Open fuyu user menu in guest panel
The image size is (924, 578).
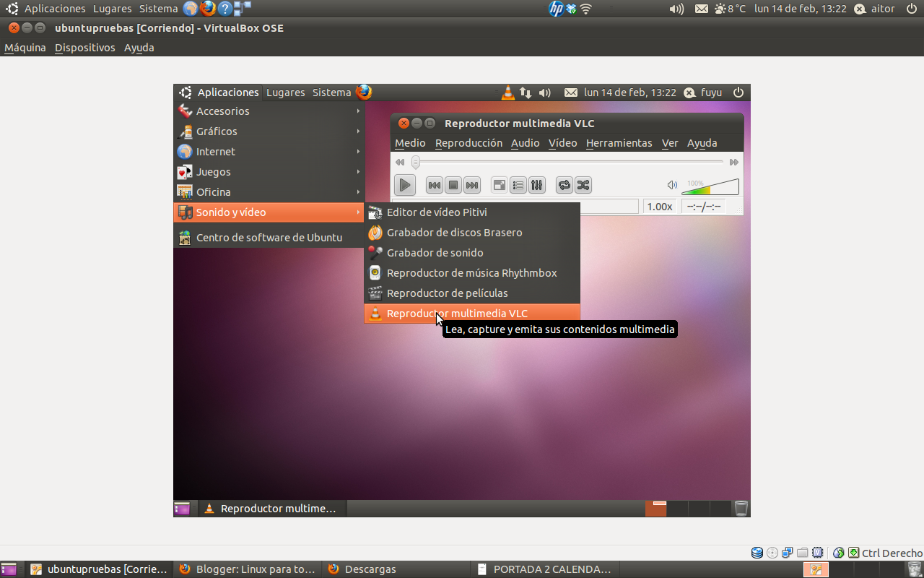pyautogui.click(x=703, y=92)
